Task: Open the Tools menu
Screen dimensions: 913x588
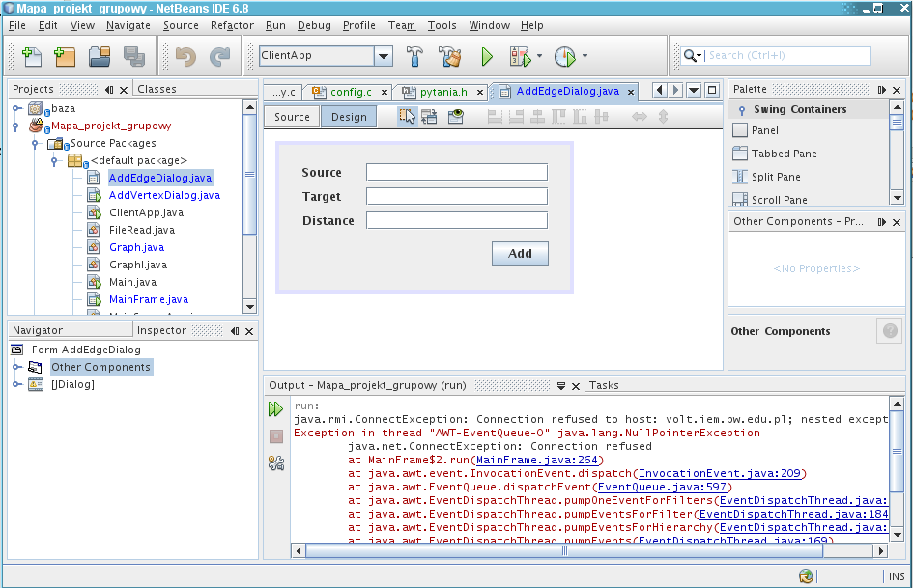Action: coord(442,25)
